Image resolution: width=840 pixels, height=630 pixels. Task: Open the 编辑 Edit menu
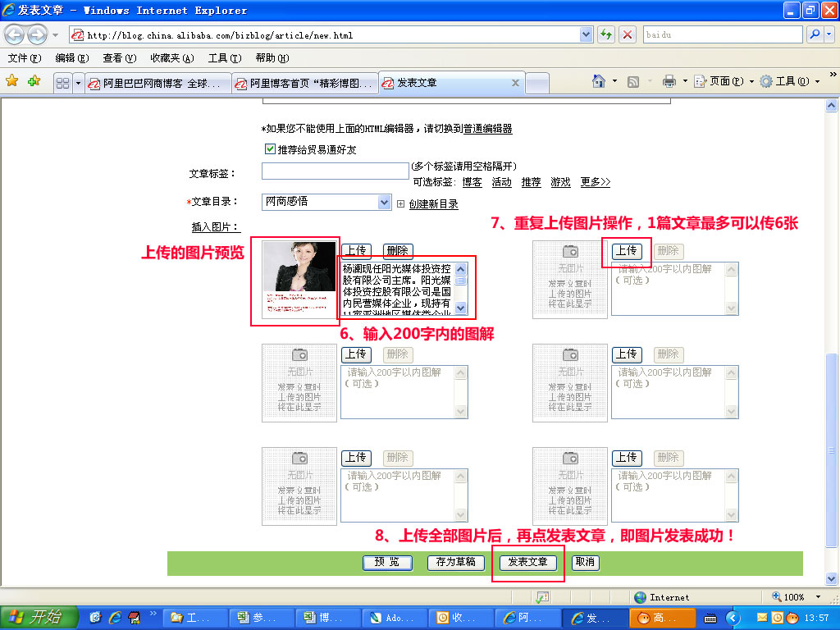[72, 58]
